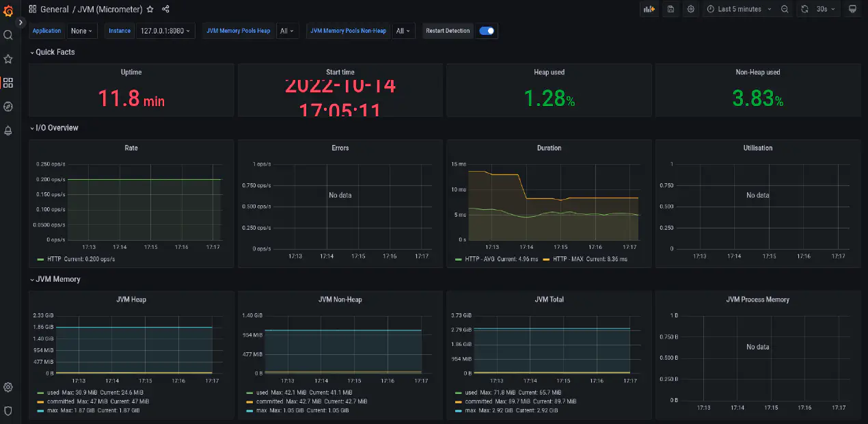Image resolution: width=868 pixels, height=424 pixels.
Task: Collapse the Quick Facts row
Action: [x=53, y=51]
